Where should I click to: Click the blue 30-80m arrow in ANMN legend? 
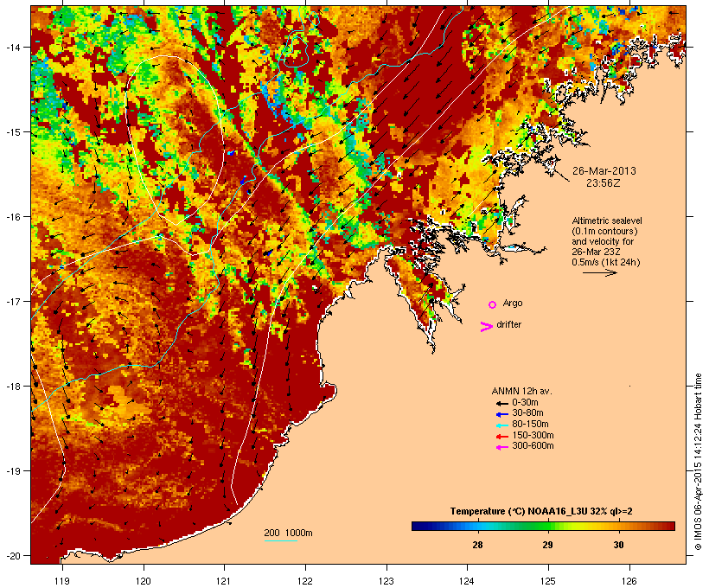click(x=501, y=414)
